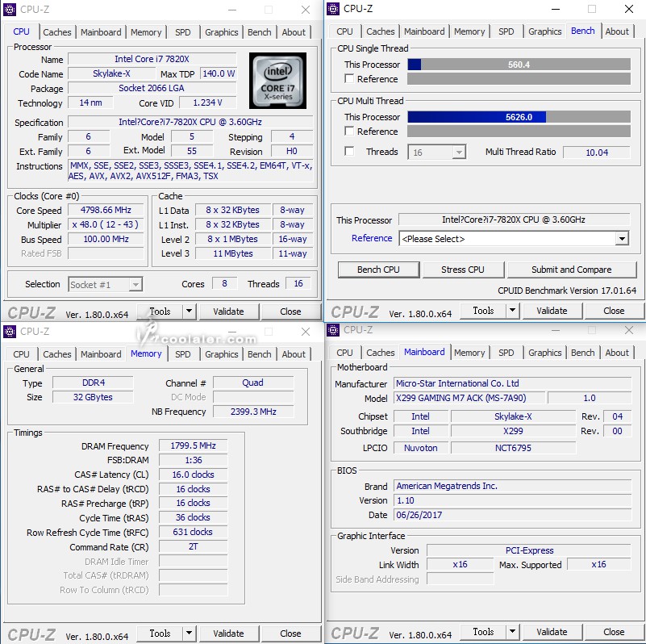The height and width of the screenshot is (644, 646).
Task: Start the Stress CPU test
Action: pyautogui.click(x=463, y=270)
